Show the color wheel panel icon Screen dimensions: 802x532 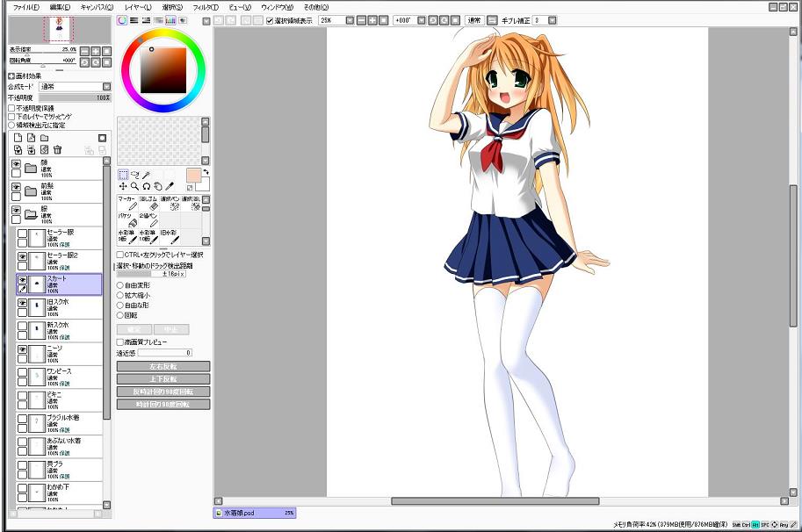(x=122, y=19)
